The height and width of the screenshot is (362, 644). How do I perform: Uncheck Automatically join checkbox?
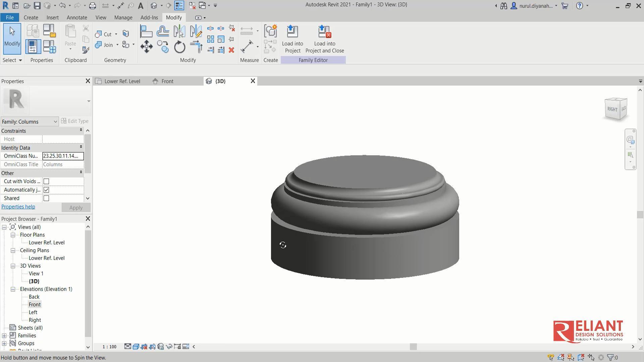click(x=46, y=190)
